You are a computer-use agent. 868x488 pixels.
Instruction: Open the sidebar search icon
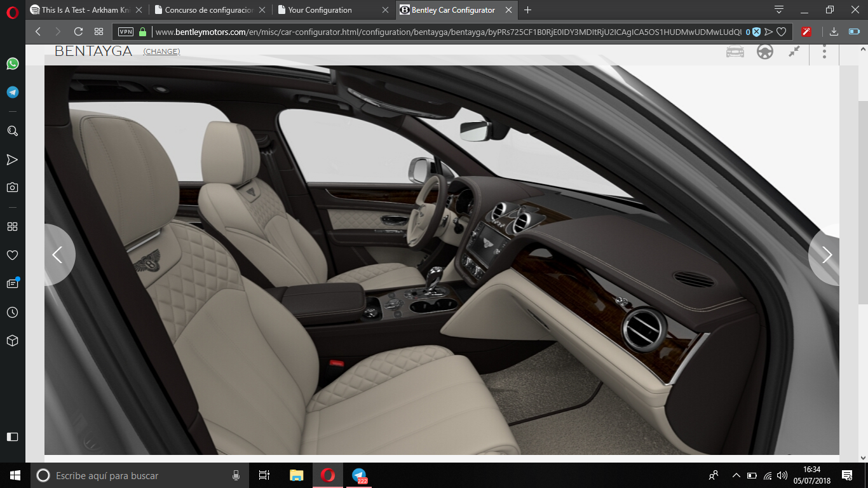pyautogui.click(x=12, y=131)
